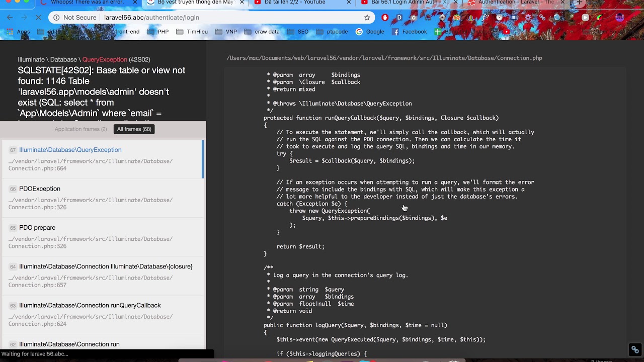Open the front-end bookmarks folder

pos(122,32)
